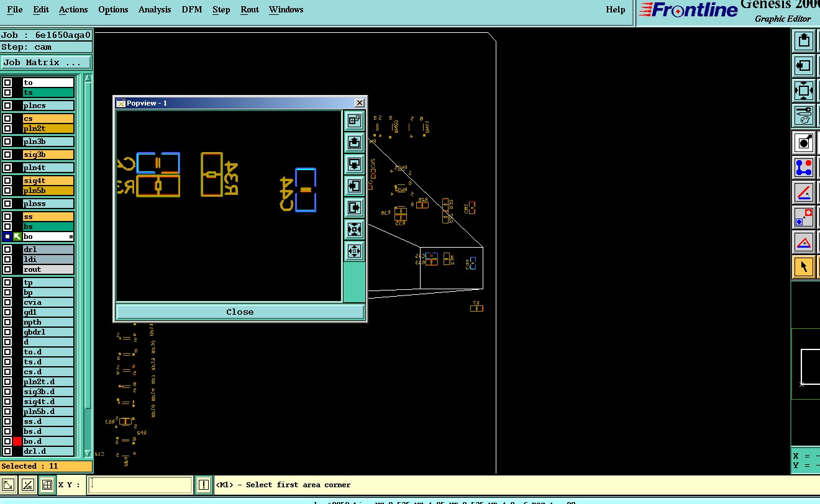Image resolution: width=820 pixels, height=504 pixels.
Task: Open the Windows menu
Action: point(286,9)
